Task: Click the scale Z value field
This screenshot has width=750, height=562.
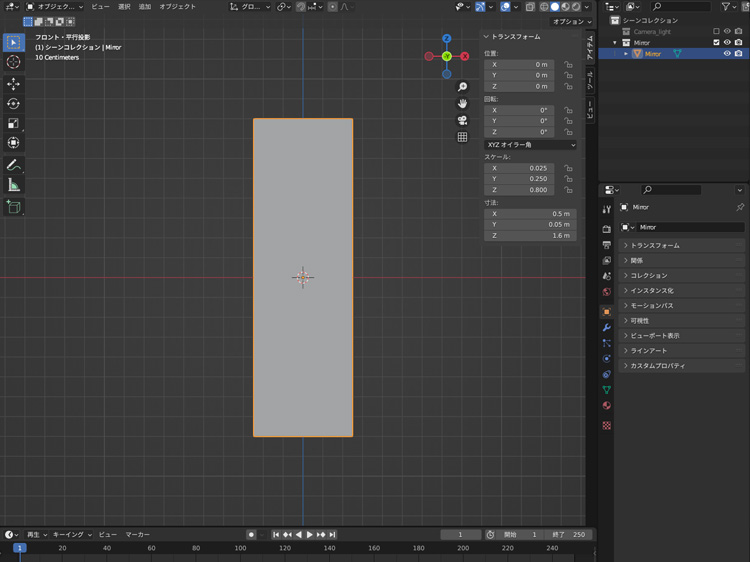Action: tap(519, 190)
